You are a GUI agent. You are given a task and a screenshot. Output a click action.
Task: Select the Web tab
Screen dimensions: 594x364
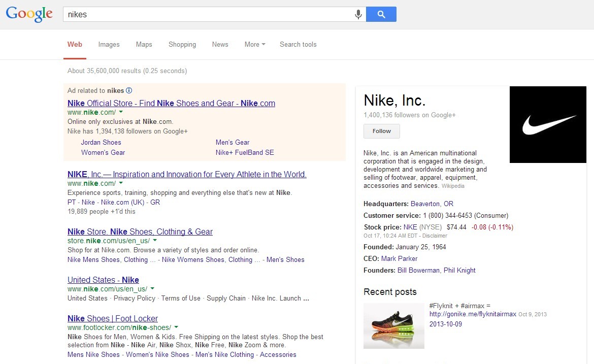pyautogui.click(x=75, y=44)
